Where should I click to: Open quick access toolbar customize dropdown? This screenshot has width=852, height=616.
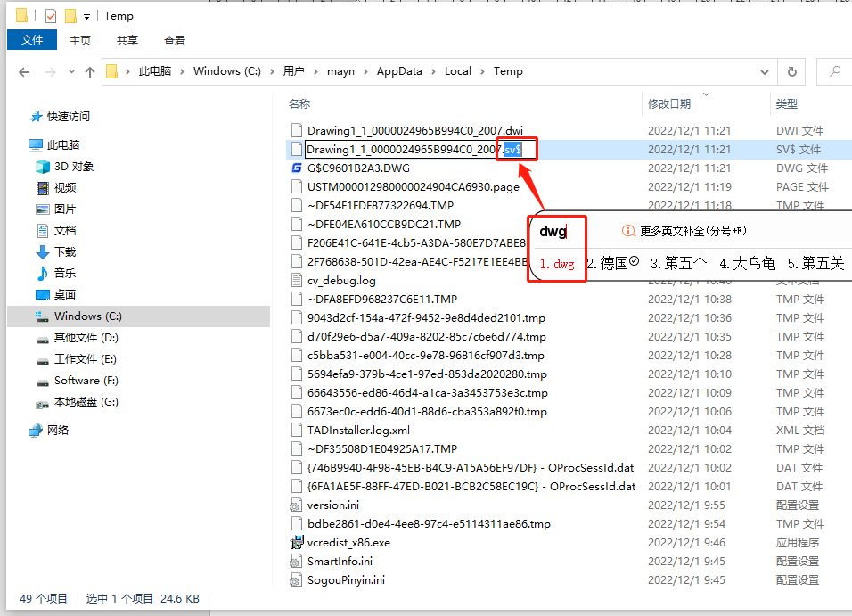coord(86,16)
